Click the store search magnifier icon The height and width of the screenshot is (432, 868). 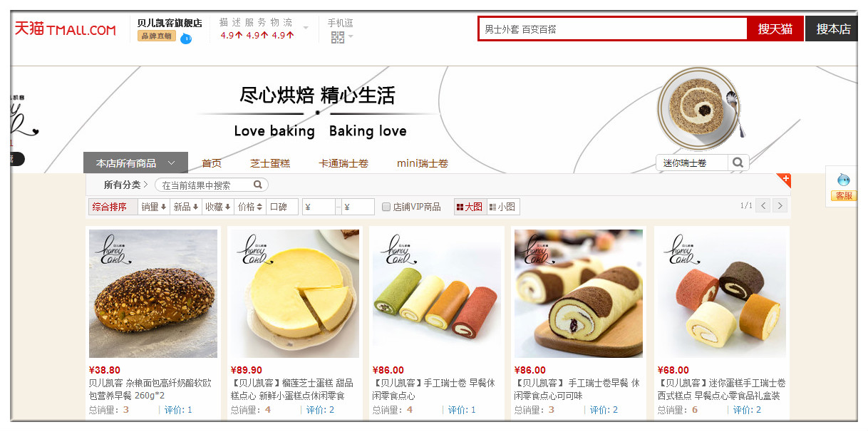point(738,163)
